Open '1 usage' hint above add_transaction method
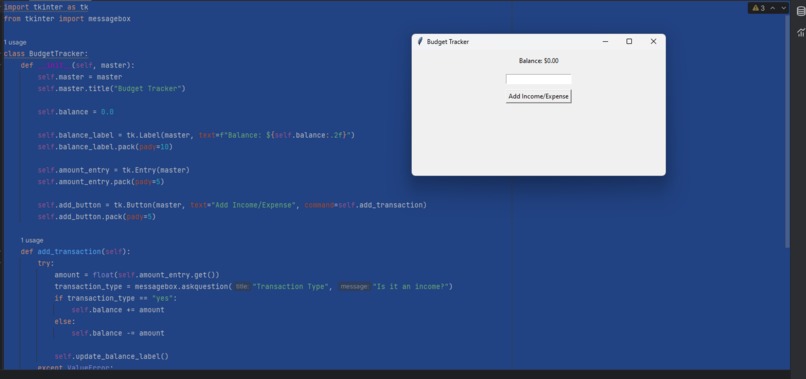This screenshot has width=806, height=379. pyautogui.click(x=32, y=240)
